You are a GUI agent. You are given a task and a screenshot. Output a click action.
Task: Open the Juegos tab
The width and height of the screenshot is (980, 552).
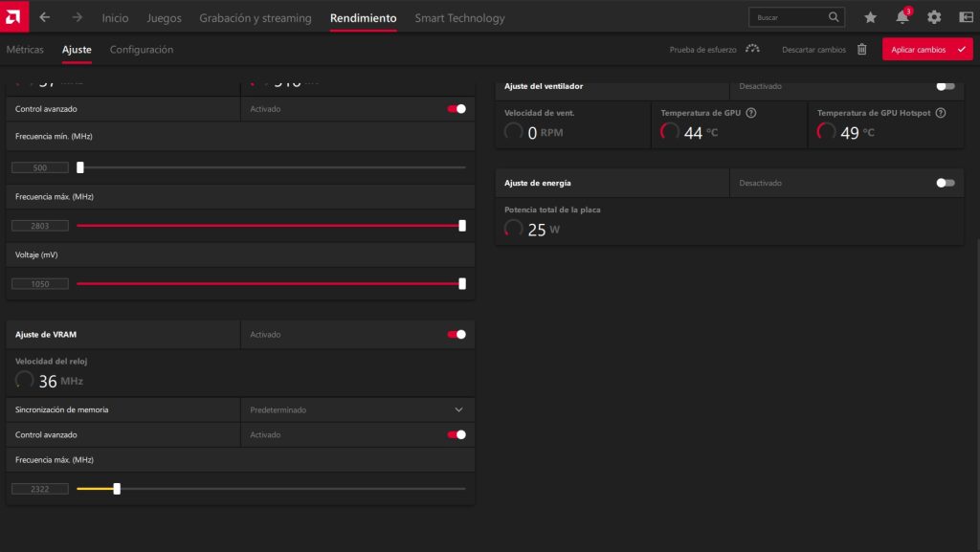(x=164, y=18)
